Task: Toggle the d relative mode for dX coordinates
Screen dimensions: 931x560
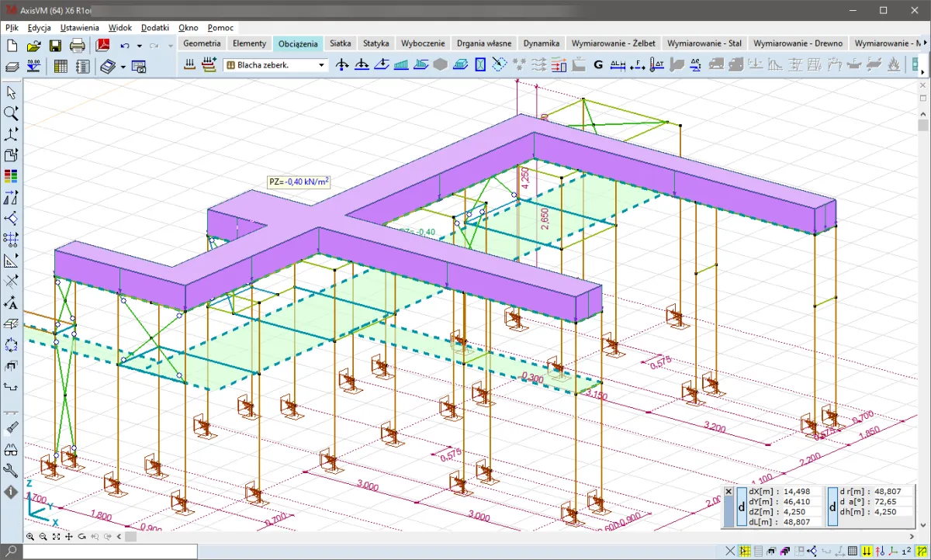Action: [x=740, y=506]
